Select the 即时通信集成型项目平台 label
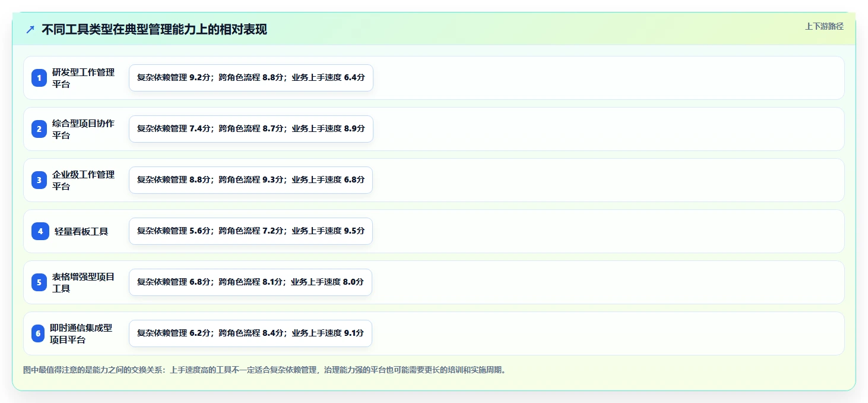The image size is (868, 403). (x=81, y=333)
